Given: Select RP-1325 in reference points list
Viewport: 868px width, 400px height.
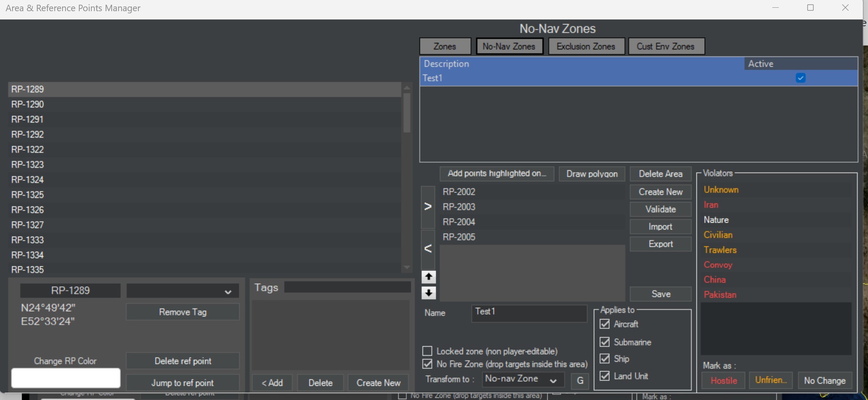Looking at the screenshot, I should 205,195.
